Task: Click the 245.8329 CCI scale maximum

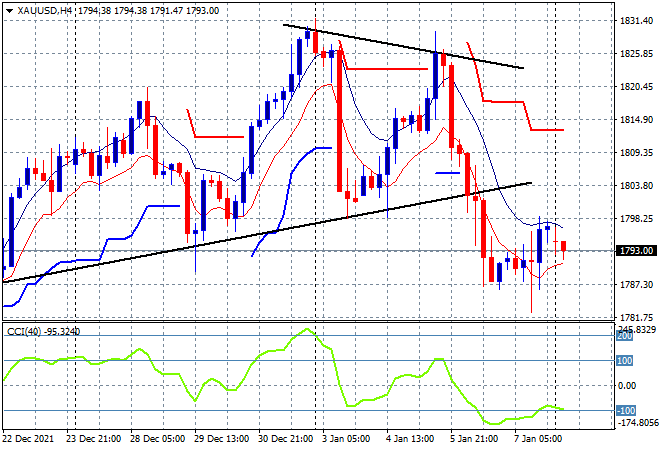Action: coord(636,329)
